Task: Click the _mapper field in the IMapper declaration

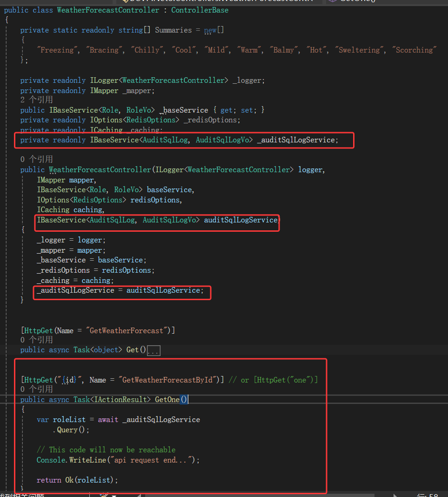Action: click(x=137, y=91)
